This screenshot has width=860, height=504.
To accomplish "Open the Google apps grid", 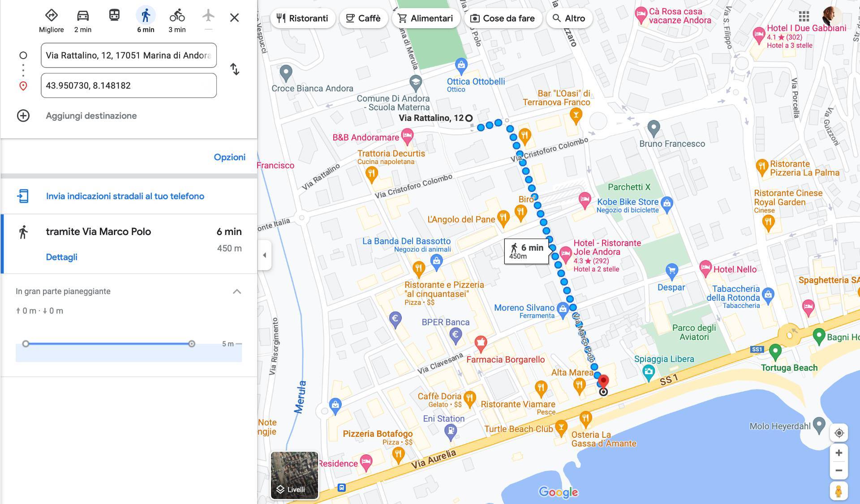I will point(804,17).
